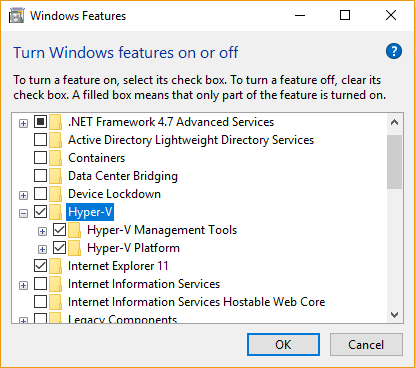Expand the .NET Framework 4.7 Advanced Services node
Screen dimensions: 416x368
(23, 124)
